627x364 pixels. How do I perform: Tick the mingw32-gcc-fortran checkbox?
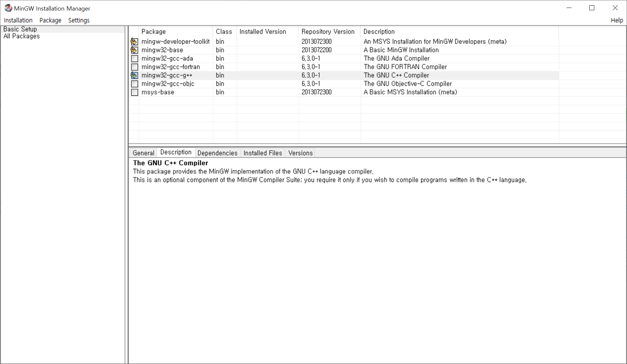click(134, 67)
